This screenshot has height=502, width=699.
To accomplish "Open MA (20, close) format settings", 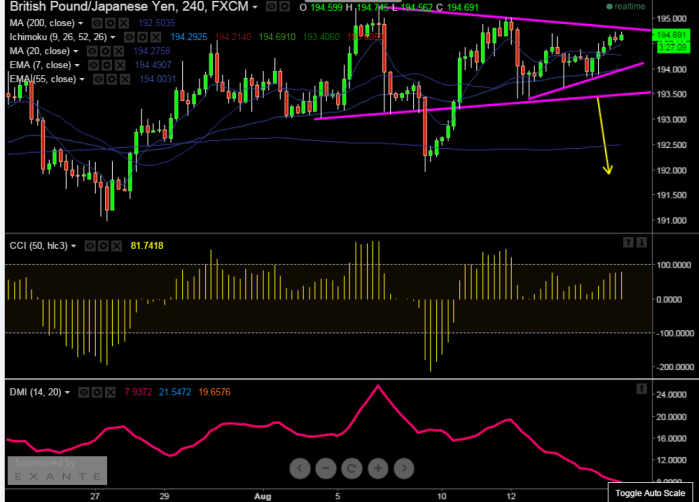I will [x=105, y=51].
